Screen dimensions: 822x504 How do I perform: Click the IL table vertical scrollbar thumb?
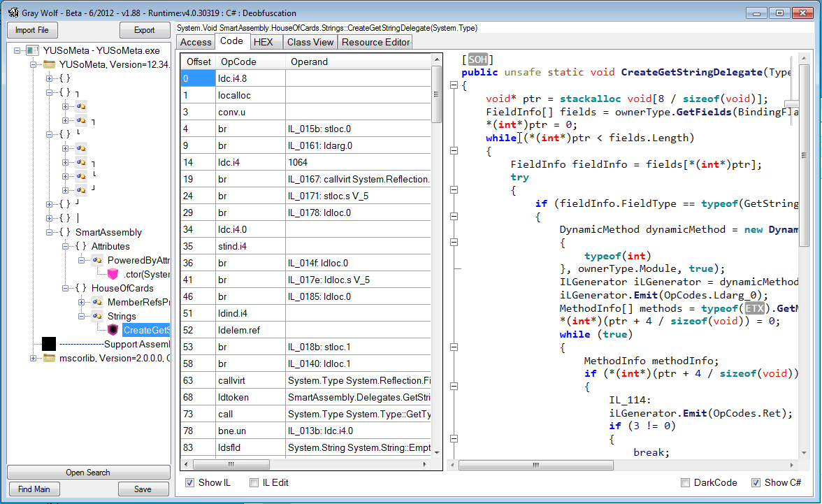pos(437,94)
